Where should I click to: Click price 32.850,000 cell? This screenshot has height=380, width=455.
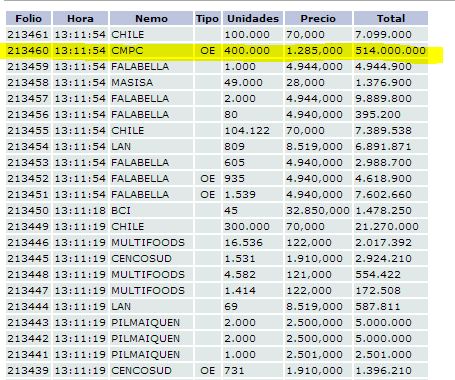(x=318, y=211)
